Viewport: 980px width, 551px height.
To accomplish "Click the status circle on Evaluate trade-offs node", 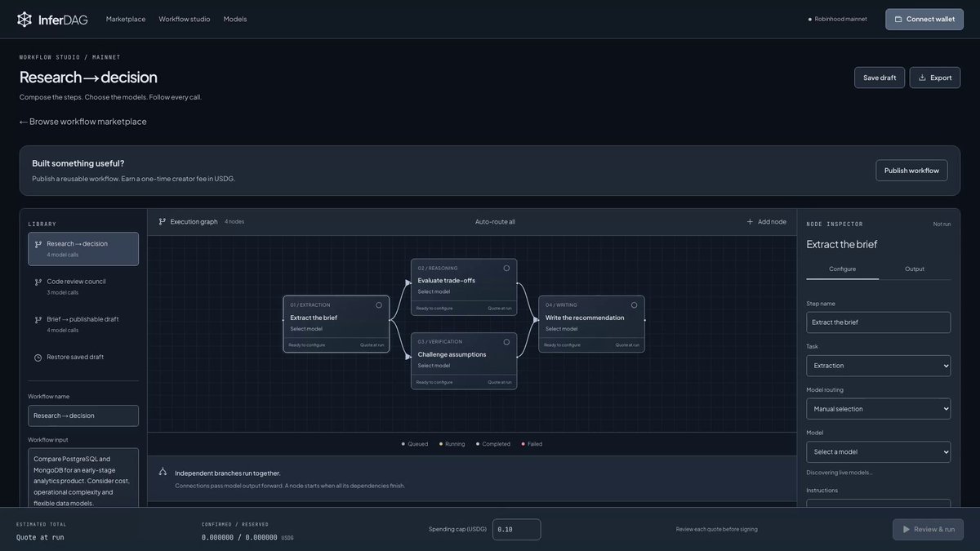I will tap(506, 268).
